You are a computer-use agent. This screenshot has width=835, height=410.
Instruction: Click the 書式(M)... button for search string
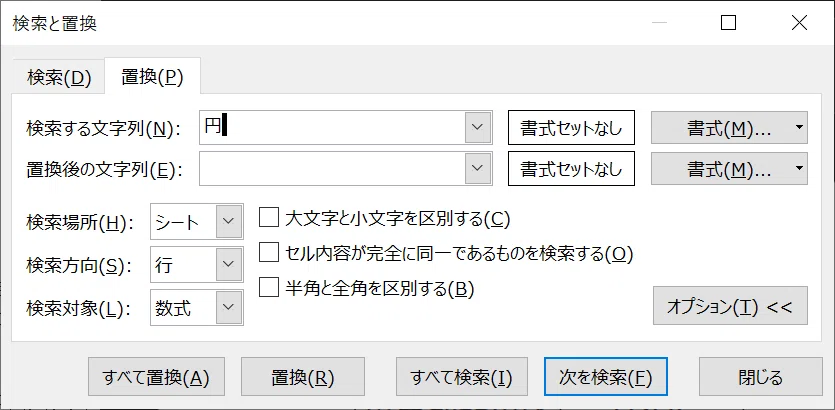[x=721, y=127]
